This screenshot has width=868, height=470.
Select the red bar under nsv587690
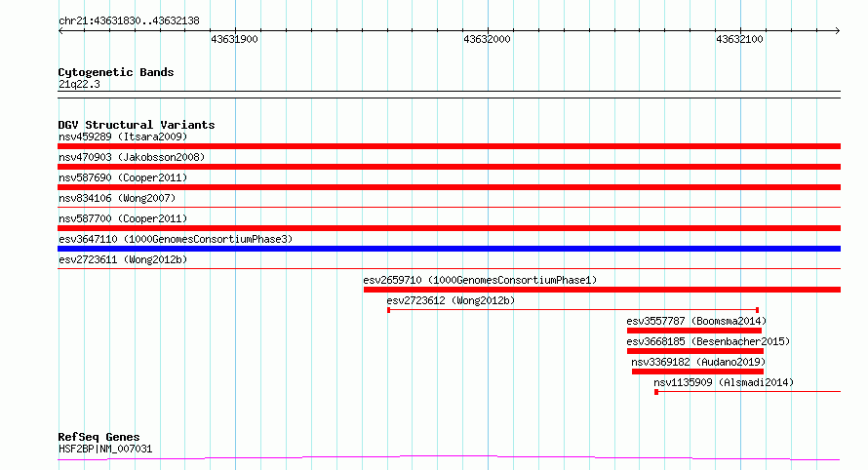449,187
